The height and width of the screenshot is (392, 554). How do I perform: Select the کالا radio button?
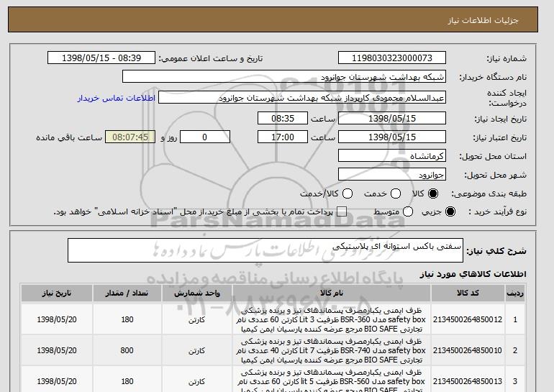(x=433, y=193)
